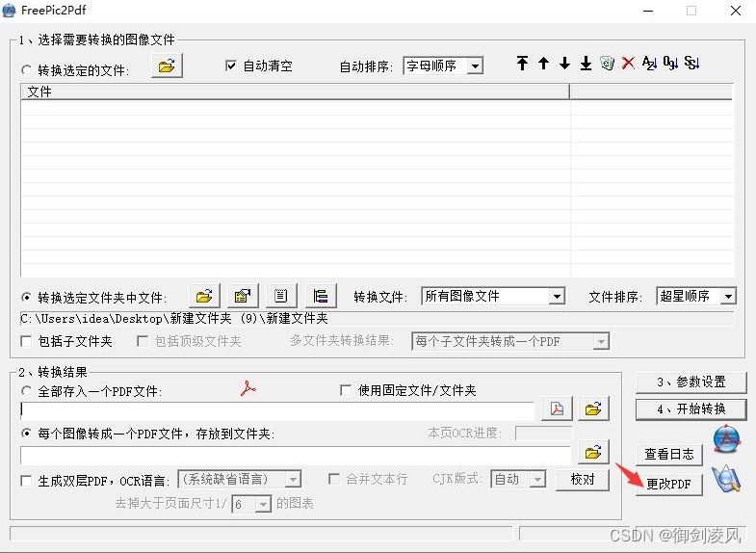Minimize the FreePic2Pdf window
The height and width of the screenshot is (553, 756).
point(648,11)
